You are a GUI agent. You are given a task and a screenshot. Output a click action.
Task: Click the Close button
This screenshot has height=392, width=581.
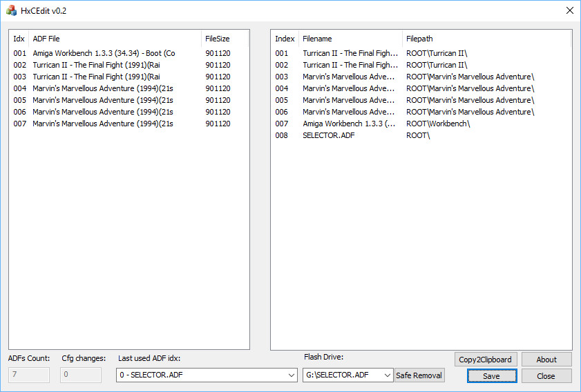click(546, 376)
